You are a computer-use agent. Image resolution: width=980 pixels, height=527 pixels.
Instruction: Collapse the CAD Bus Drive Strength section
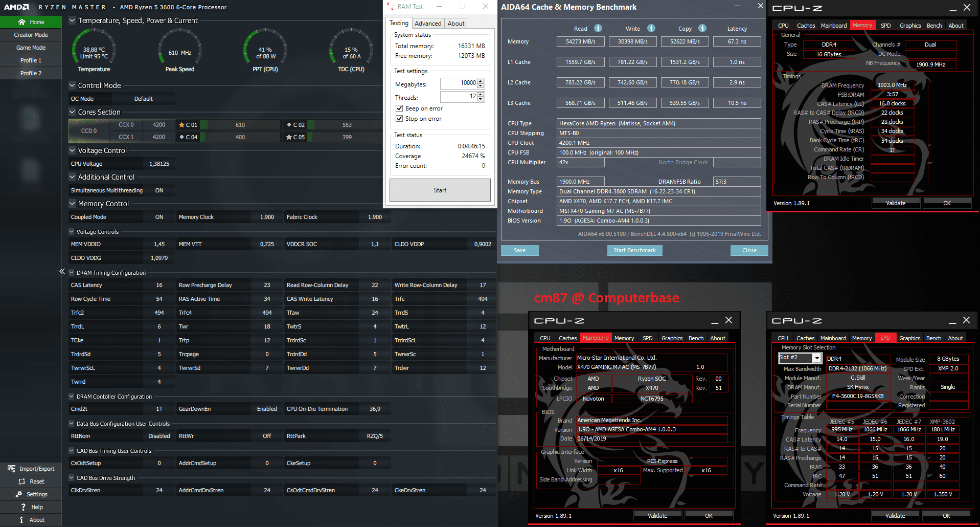pos(72,478)
